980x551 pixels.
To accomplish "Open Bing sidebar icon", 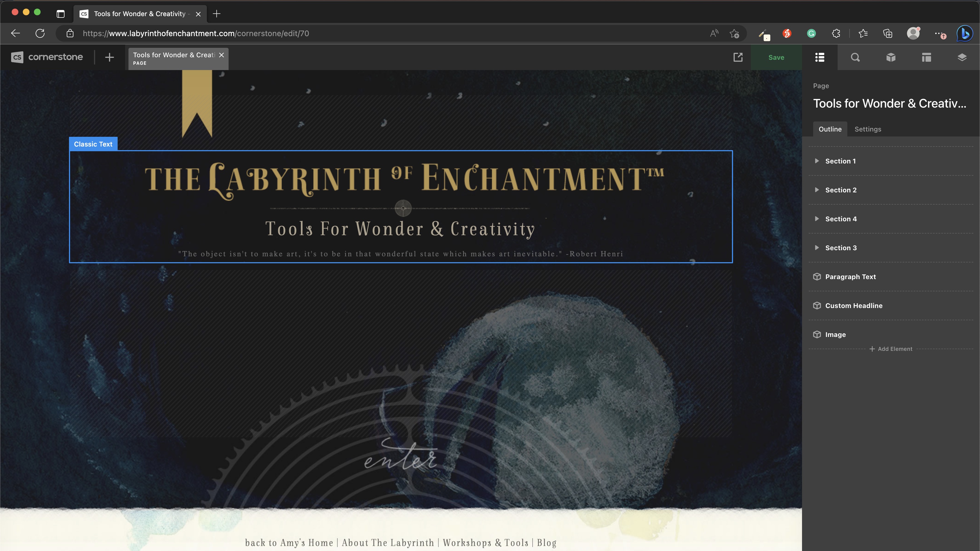I will point(965,33).
